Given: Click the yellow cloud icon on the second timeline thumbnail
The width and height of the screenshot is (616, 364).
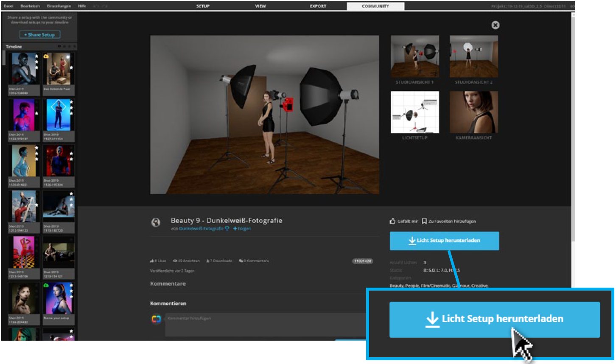Looking at the screenshot, I should (46, 56).
